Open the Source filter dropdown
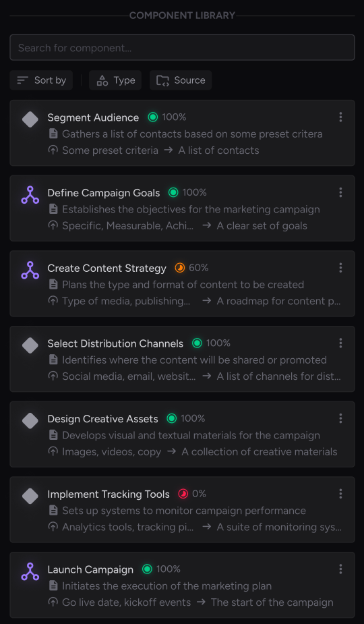Screen dimensions: 364x624 pyautogui.click(x=181, y=80)
